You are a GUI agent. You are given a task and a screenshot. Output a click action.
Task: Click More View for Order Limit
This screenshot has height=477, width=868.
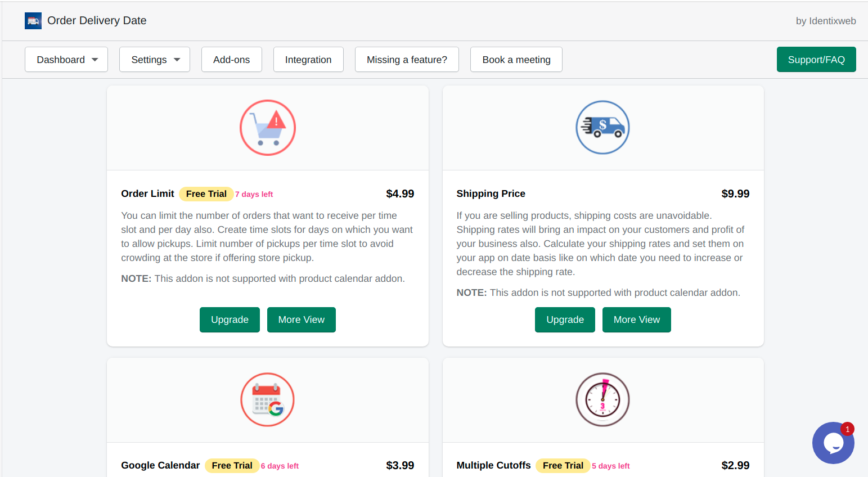pos(302,319)
